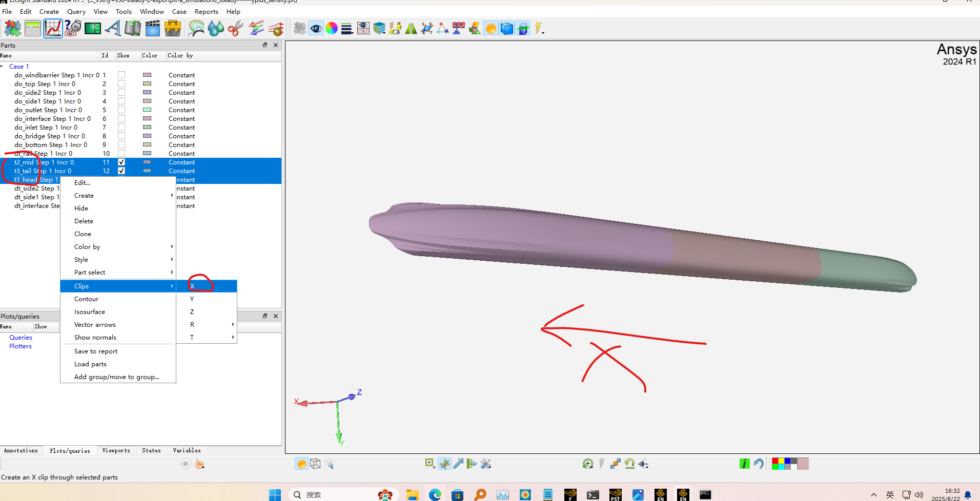Open the plotter graph tool
This screenshot has width=980, height=501.
click(x=53, y=29)
